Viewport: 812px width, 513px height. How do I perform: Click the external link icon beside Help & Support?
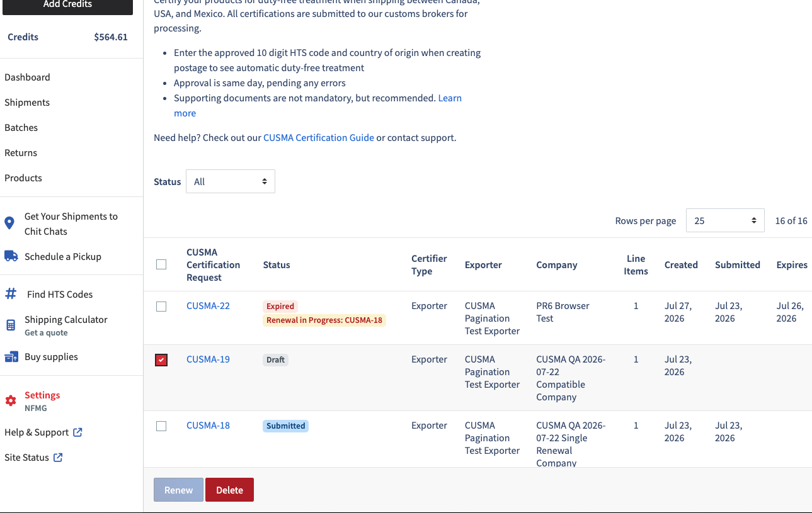click(x=77, y=432)
